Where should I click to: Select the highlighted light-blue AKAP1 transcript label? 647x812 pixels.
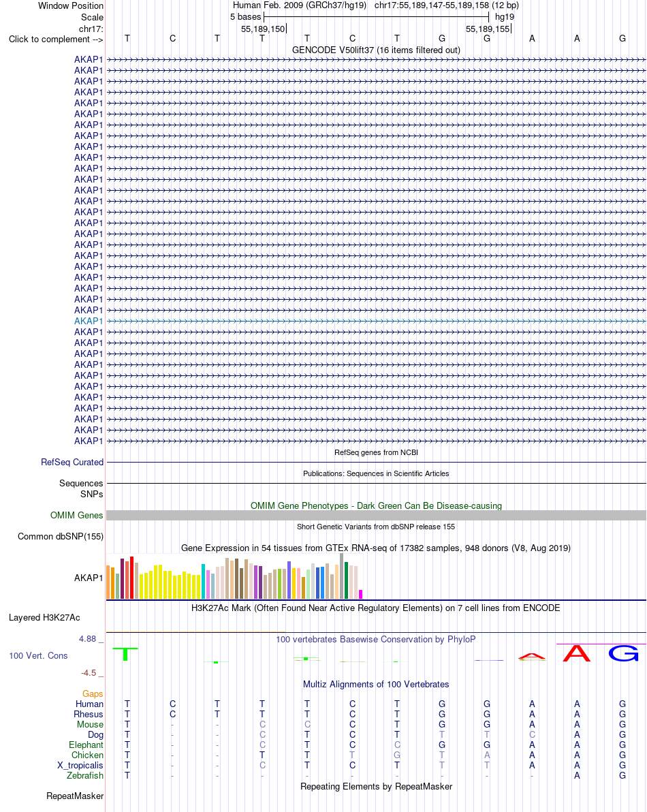click(x=89, y=321)
